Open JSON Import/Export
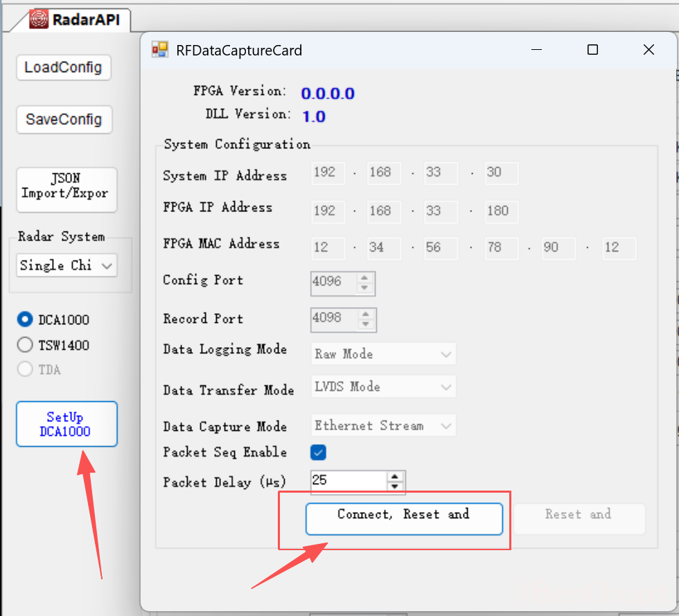The height and width of the screenshot is (616, 679). (x=66, y=187)
